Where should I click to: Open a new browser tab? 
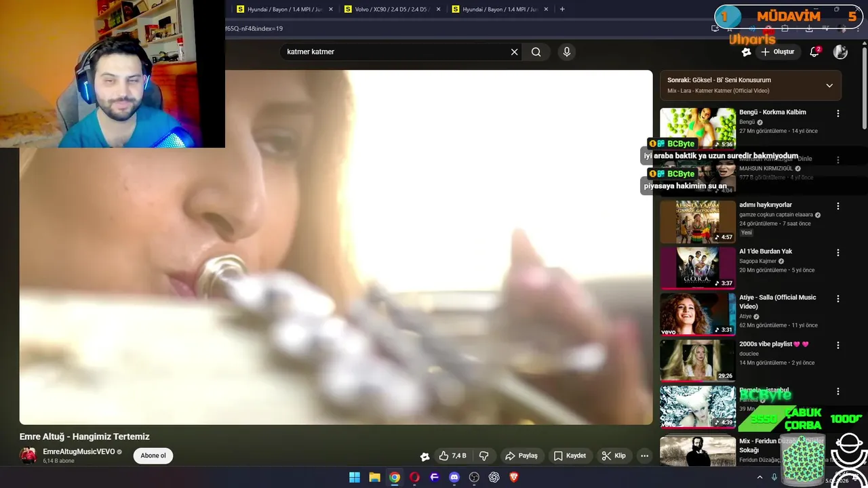(x=562, y=9)
